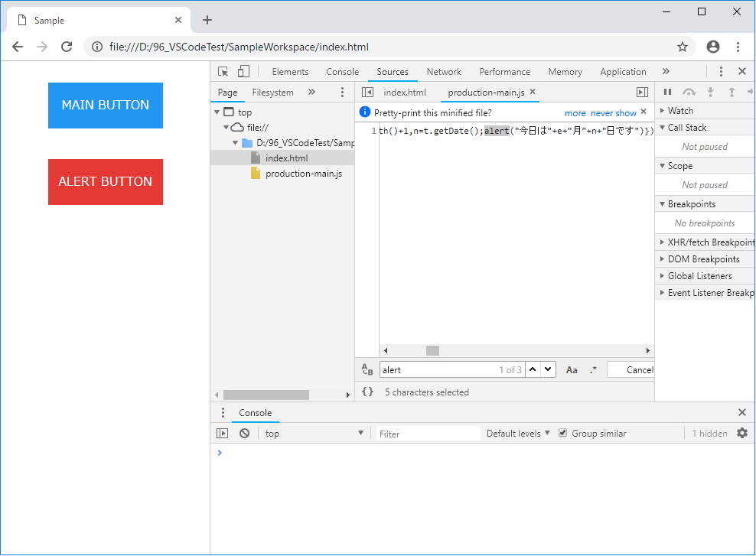Image resolution: width=756 pixels, height=556 pixels.
Task: Click the editor horizontal scrollbar thumb
Action: pyautogui.click(x=432, y=351)
